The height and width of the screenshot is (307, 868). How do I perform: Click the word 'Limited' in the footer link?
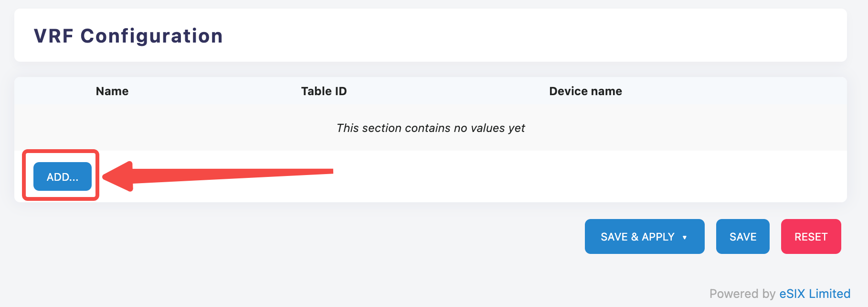pos(829,294)
